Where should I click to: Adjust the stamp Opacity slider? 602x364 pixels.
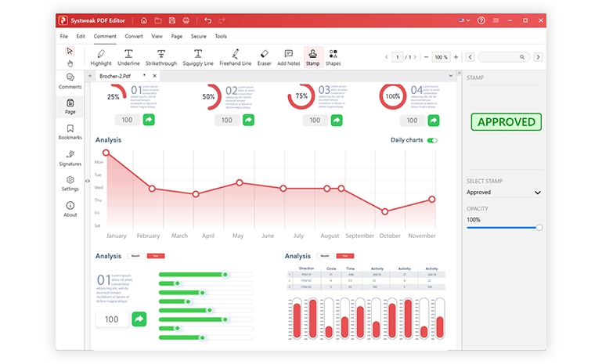click(x=539, y=227)
